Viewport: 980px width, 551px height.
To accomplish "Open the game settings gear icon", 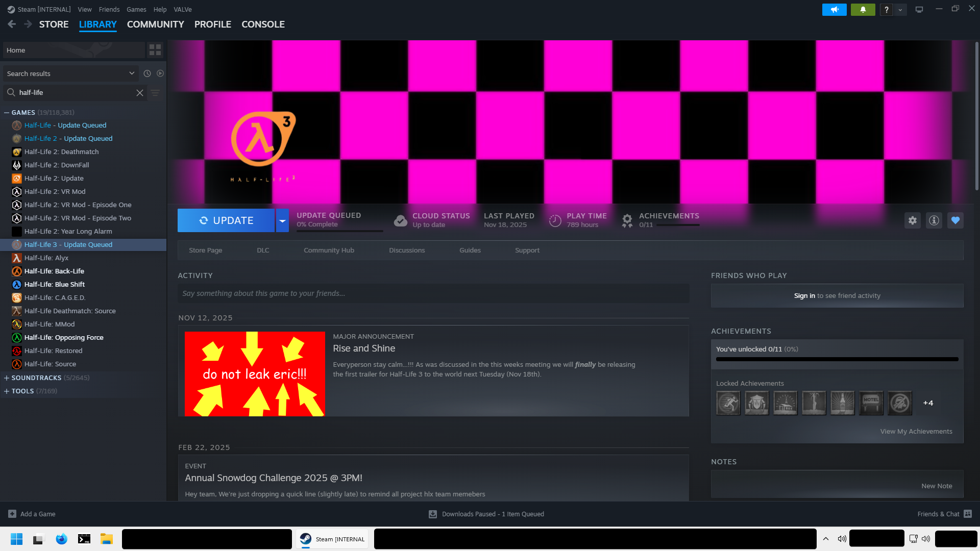I will coord(913,220).
